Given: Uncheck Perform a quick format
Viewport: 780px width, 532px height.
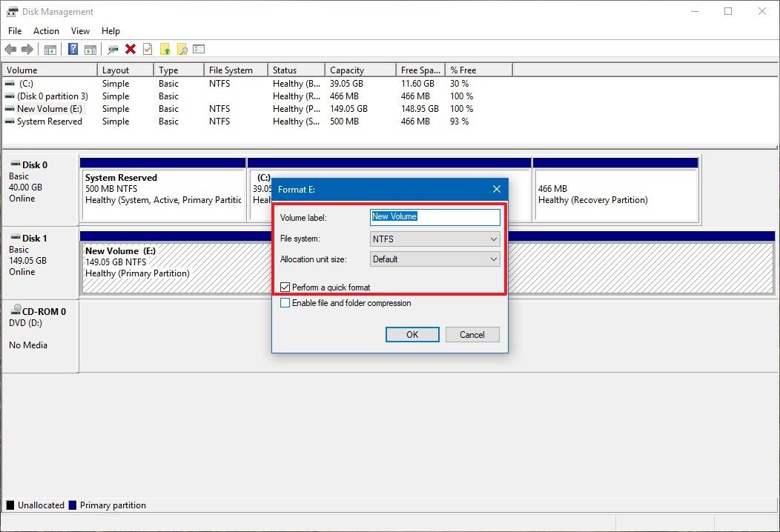Looking at the screenshot, I should pos(285,287).
